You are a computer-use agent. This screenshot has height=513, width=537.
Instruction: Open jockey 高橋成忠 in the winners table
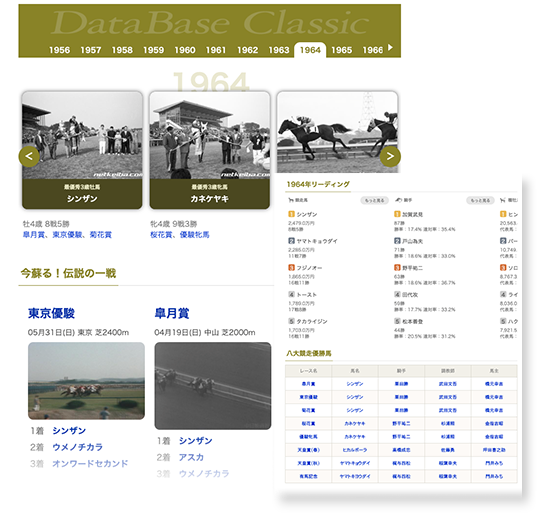[401, 450]
